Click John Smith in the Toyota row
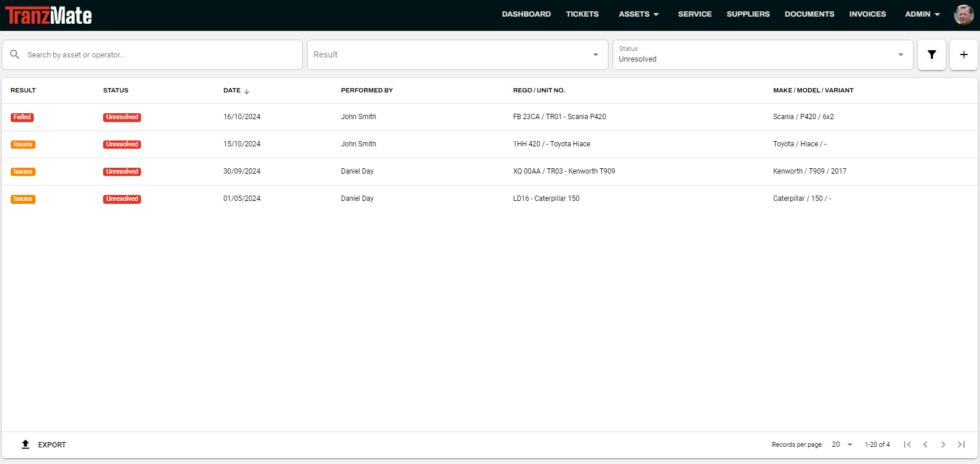Image resolution: width=980 pixels, height=464 pixels. [x=358, y=144]
